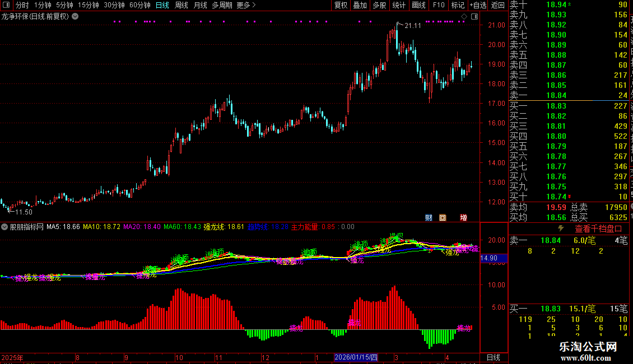This screenshot has width=633, height=364.
Task: Click 卖五 price 18.88
Action: coord(556,55)
